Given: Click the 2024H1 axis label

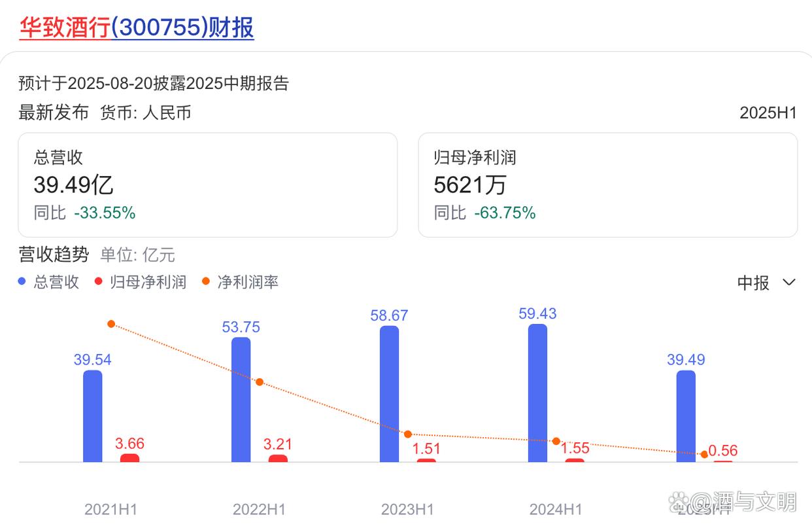Looking at the screenshot, I should pos(556,509).
